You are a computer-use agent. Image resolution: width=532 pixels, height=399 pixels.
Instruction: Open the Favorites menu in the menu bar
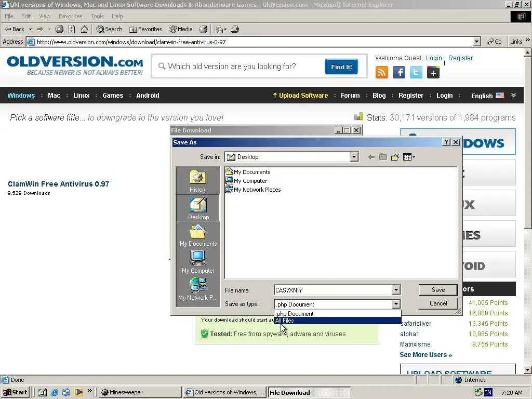tap(70, 16)
